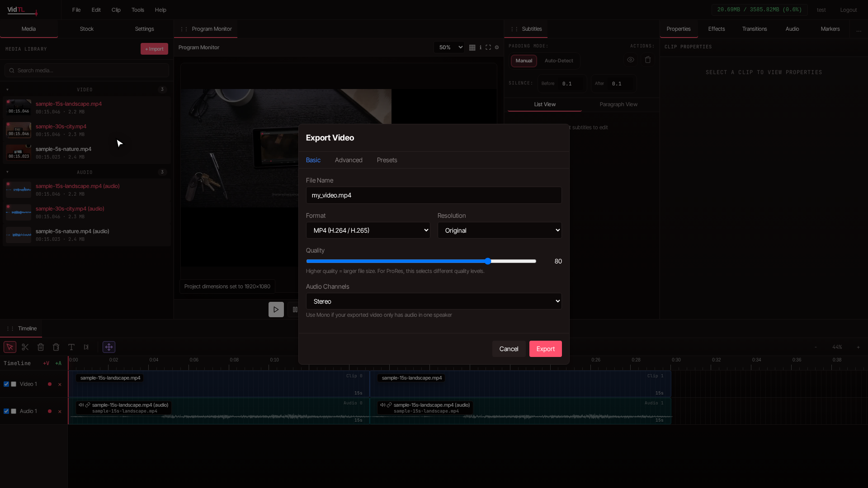The height and width of the screenshot is (488, 868).
Task: Select Clip 1 on the Video 1 track
Action: click(x=520, y=384)
